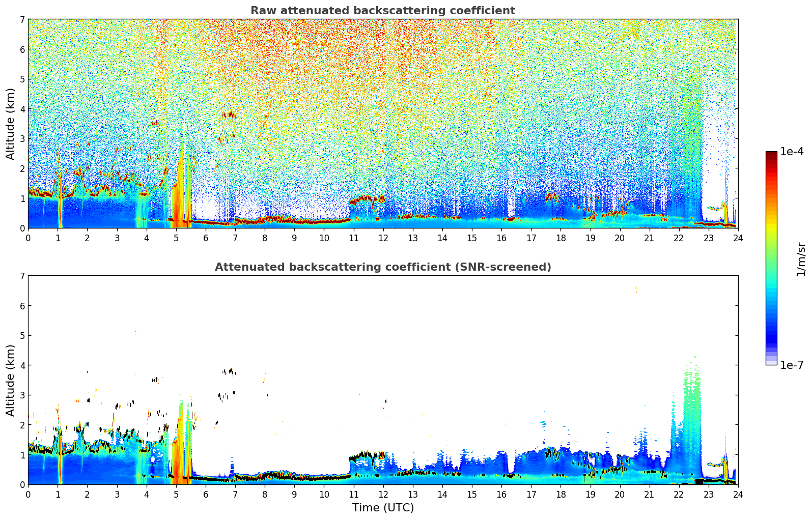The height and width of the screenshot is (519, 812).
Task: Click green plume near hour 22.5 in bottom plot
Action: click(692, 407)
